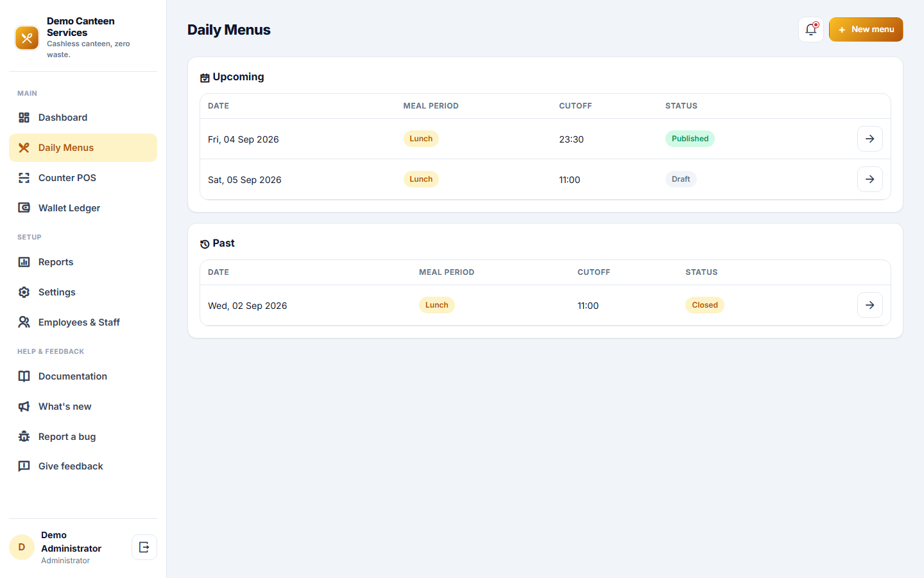Click the Give feedback speech icon
This screenshot has width=924, height=578.
24,466
